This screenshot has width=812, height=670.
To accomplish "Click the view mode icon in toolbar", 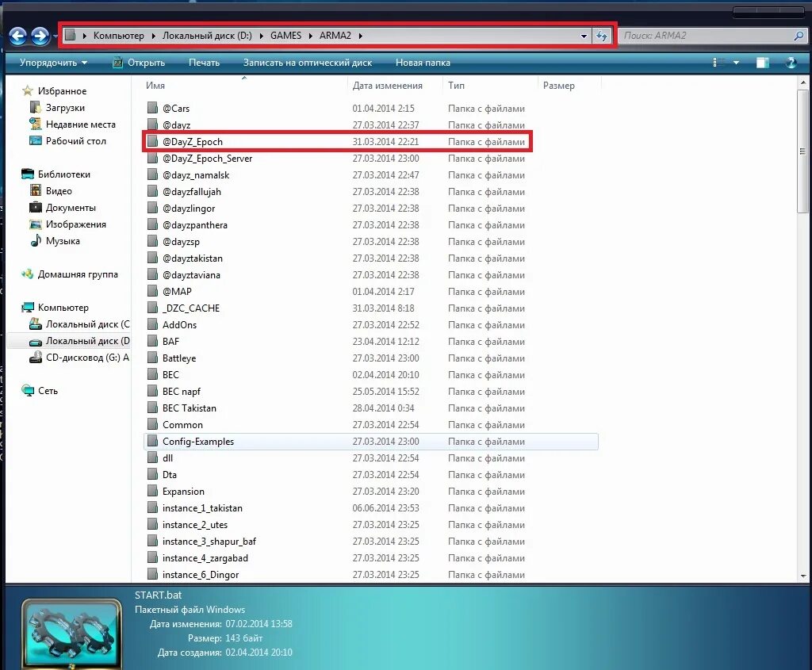I will [x=718, y=63].
